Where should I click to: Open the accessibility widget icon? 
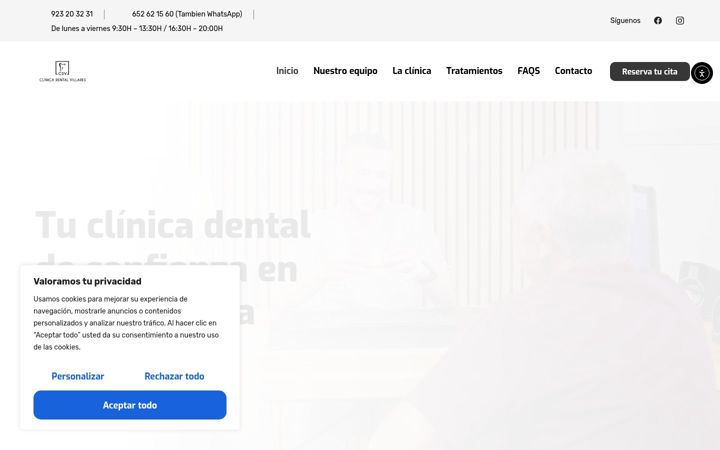702,73
